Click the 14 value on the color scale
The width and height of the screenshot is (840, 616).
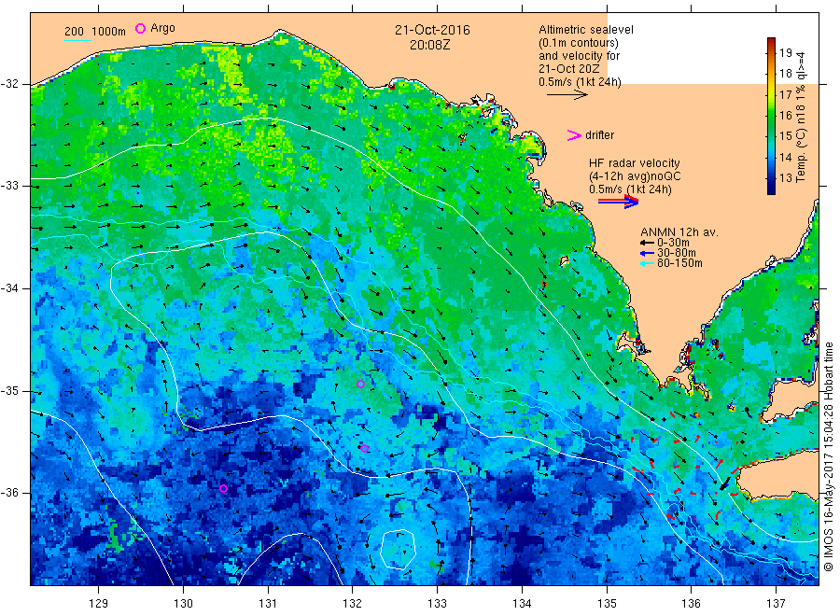pos(785,157)
